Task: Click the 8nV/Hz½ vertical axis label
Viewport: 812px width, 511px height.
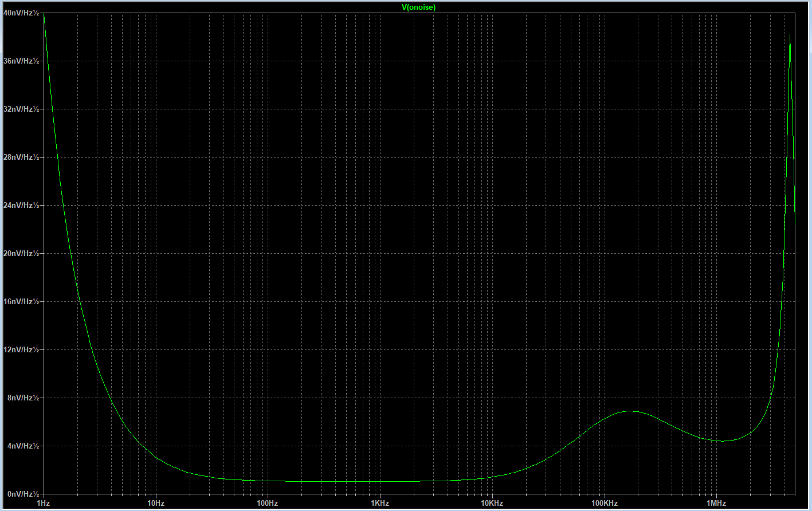Action: (23, 398)
